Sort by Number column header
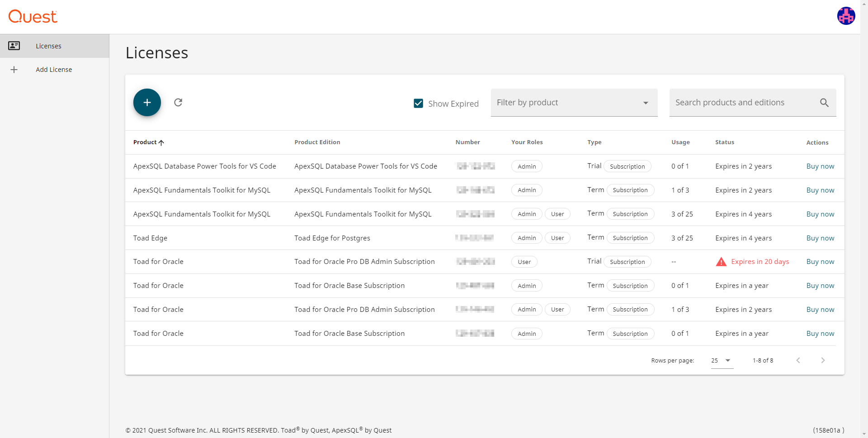 point(467,142)
